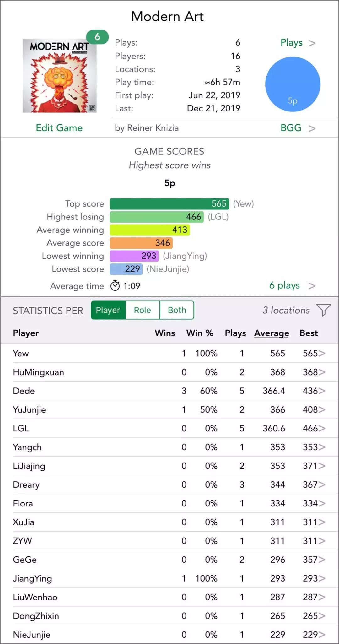Viewport: 339px width, 644px height.
Task: Sort the table by Average column
Action: coord(272,333)
